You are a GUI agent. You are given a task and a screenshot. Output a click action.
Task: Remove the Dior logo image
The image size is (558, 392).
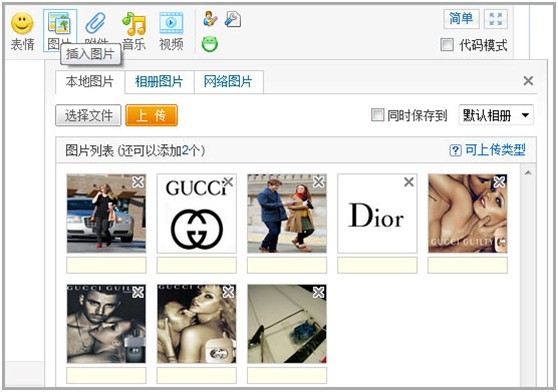coord(409,182)
